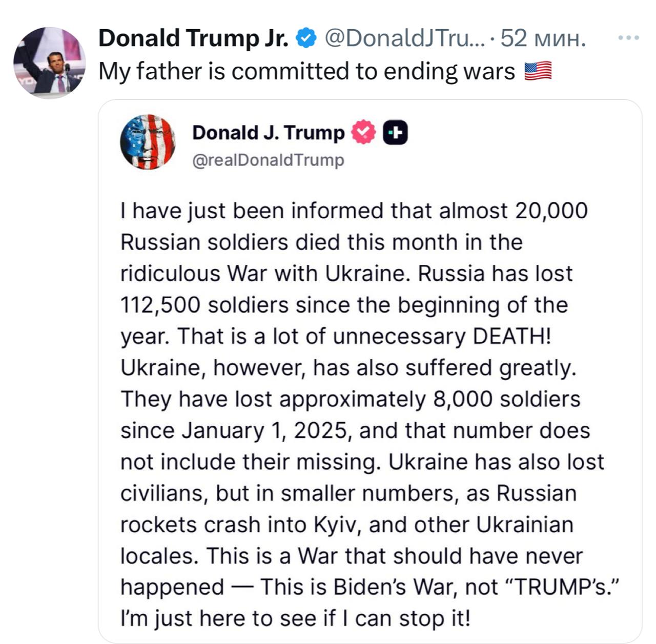Select the "Donald J. Trump" quoted author name
The width and height of the screenshot is (656, 644).
(x=268, y=133)
